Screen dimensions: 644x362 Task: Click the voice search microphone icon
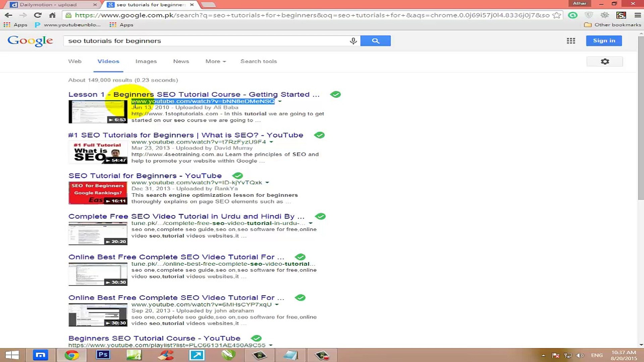[353, 41]
